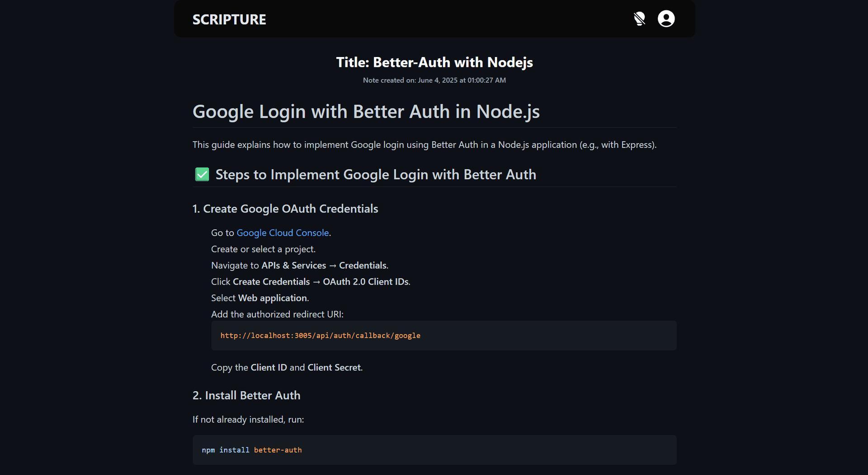Click 'Add the authorized redirect URI:' line
This screenshot has height=475, width=868.
click(277, 314)
